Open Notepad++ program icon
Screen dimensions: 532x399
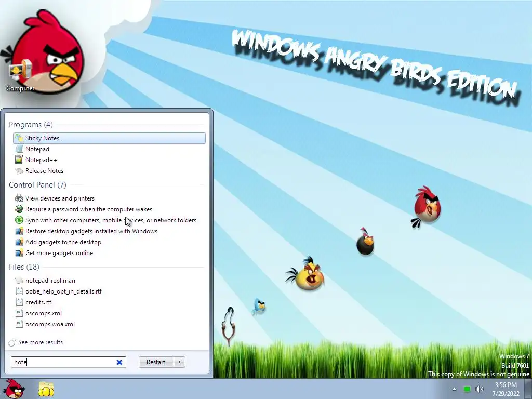click(19, 160)
